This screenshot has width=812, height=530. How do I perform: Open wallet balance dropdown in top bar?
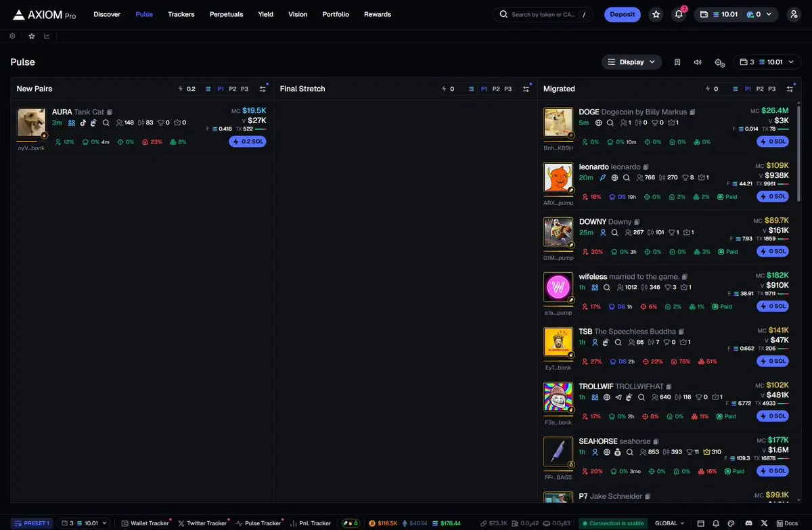click(x=736, y=14)
